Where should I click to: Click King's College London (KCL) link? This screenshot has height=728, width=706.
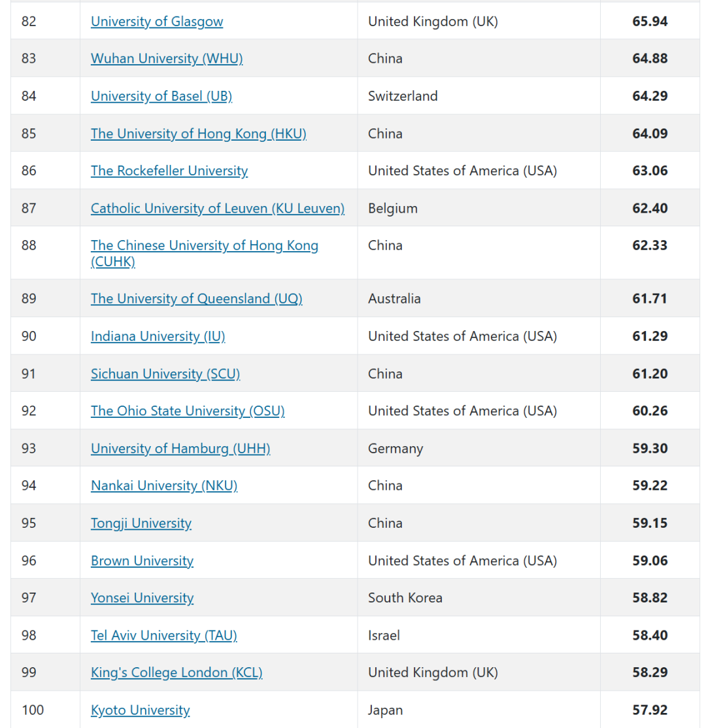pos(176,673)
